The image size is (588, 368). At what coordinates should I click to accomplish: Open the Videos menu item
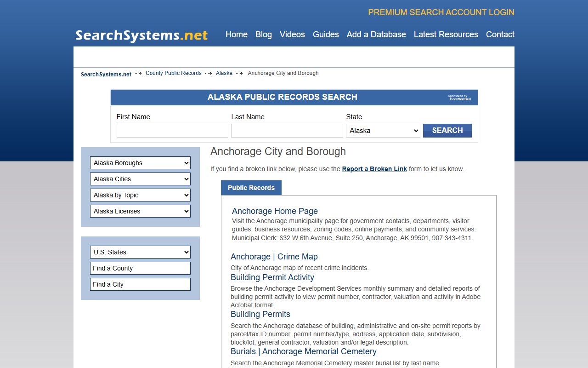tap(292, 34)
